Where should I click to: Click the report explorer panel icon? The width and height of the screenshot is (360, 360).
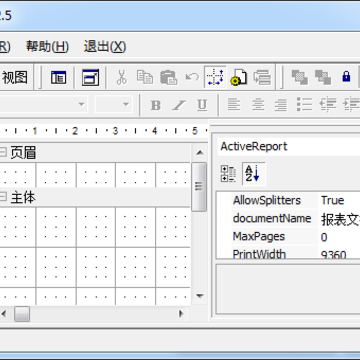[58, 77]
